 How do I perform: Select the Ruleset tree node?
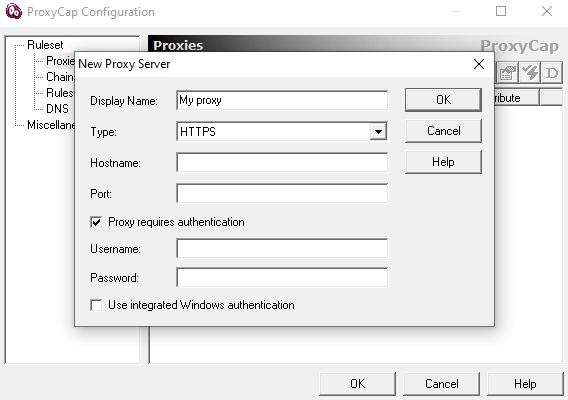tap(45, 45)
